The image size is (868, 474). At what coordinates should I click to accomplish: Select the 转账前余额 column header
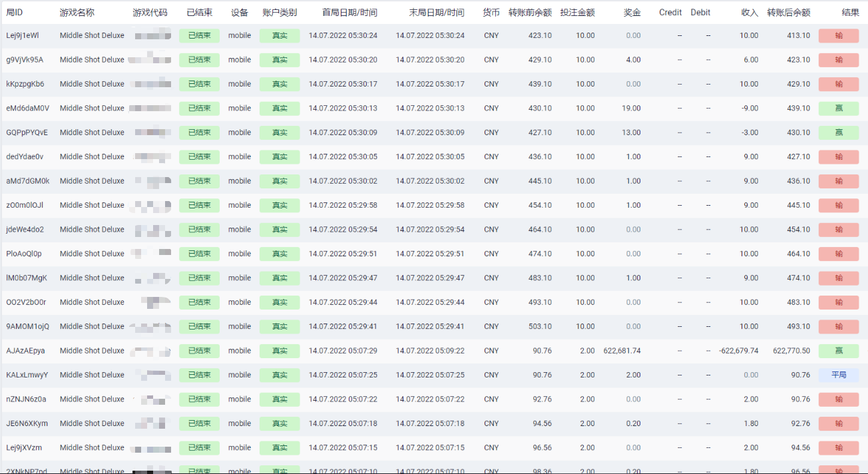pos(530,13)
